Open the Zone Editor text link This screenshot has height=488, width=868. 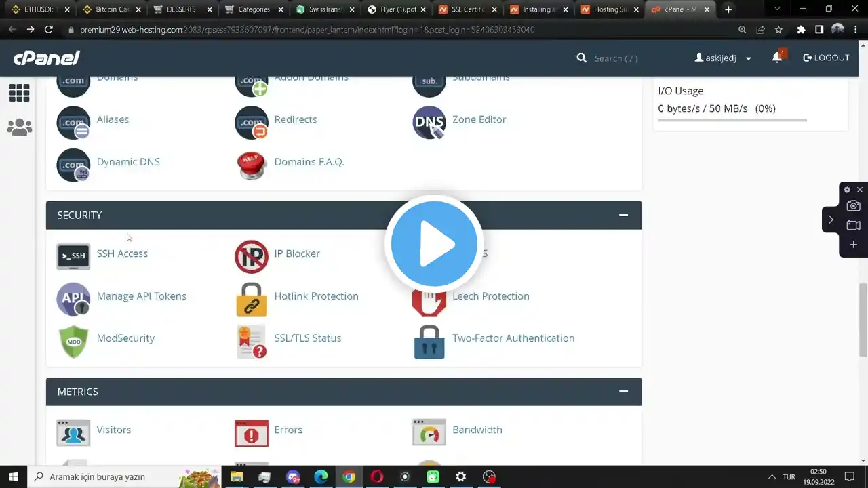click(x=479, y=119)
